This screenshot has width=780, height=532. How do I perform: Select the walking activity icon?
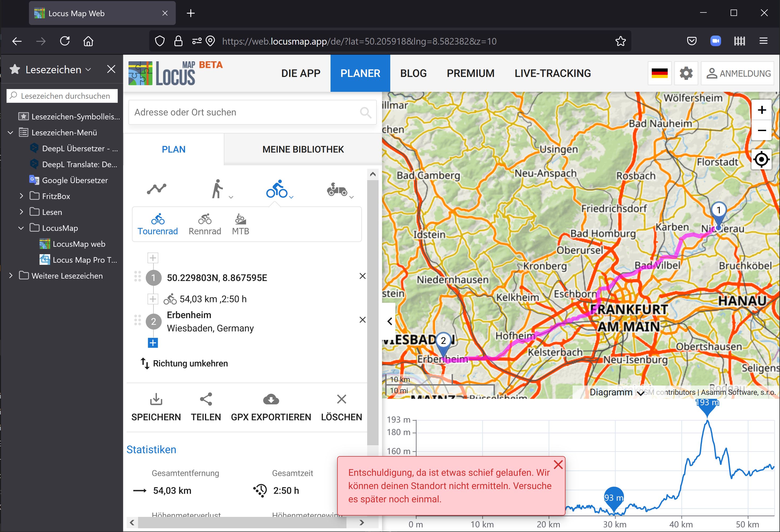[x=217, y=189]
